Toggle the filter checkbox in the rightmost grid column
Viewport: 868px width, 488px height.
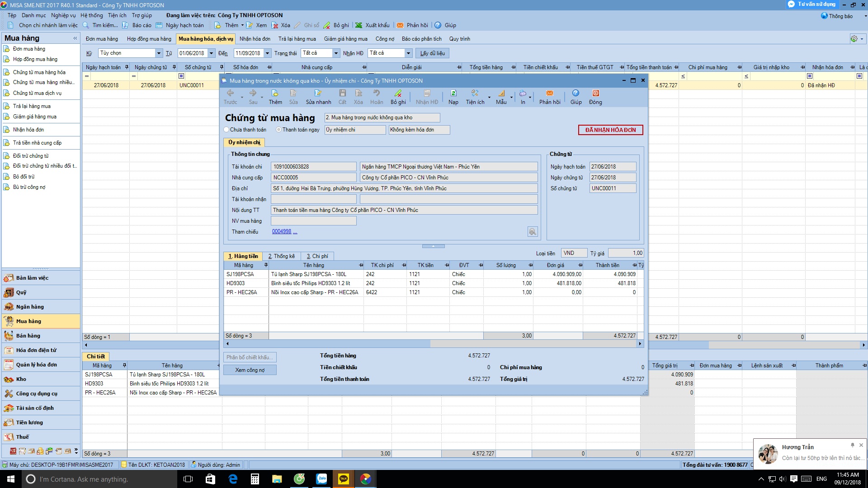coord(859,76)
